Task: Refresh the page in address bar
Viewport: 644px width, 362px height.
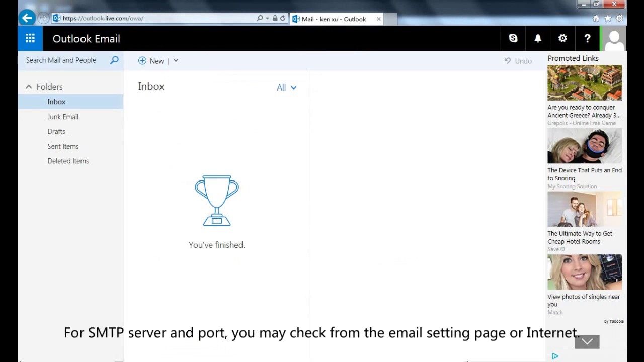Action: 283,18
